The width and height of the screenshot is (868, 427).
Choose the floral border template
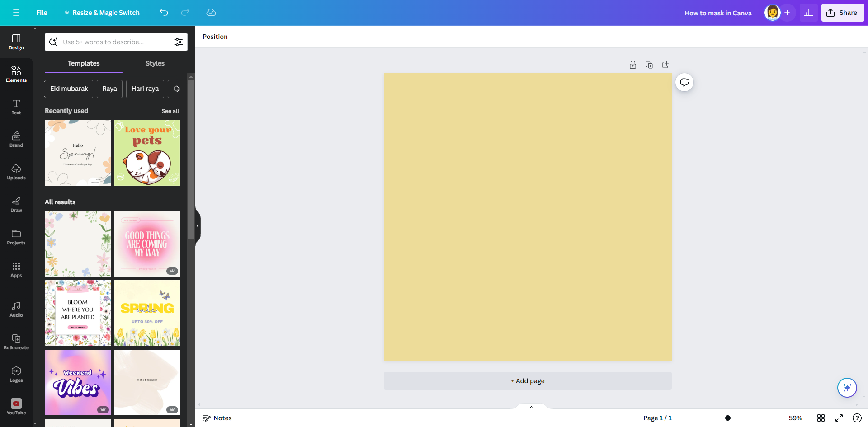point(78,244)
